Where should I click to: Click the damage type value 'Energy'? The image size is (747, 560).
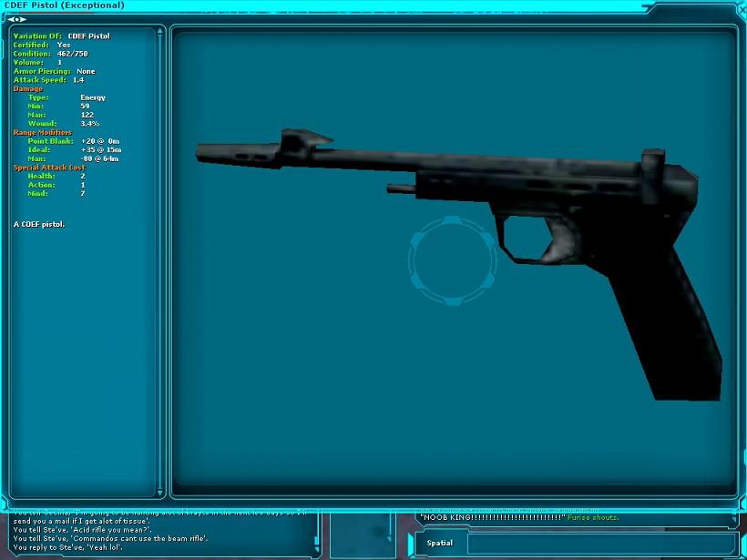93,97
